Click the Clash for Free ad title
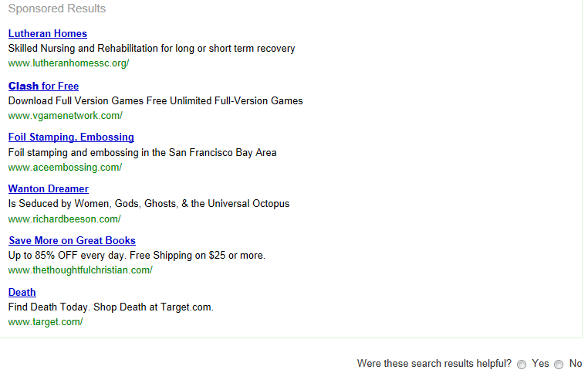This screenshot has height=380, width=588. click(x=43, y=86)
